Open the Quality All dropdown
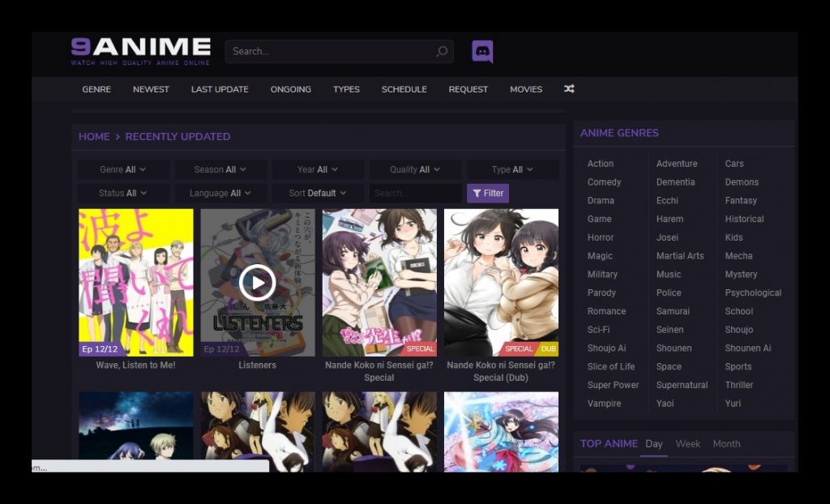 [415, 169]
